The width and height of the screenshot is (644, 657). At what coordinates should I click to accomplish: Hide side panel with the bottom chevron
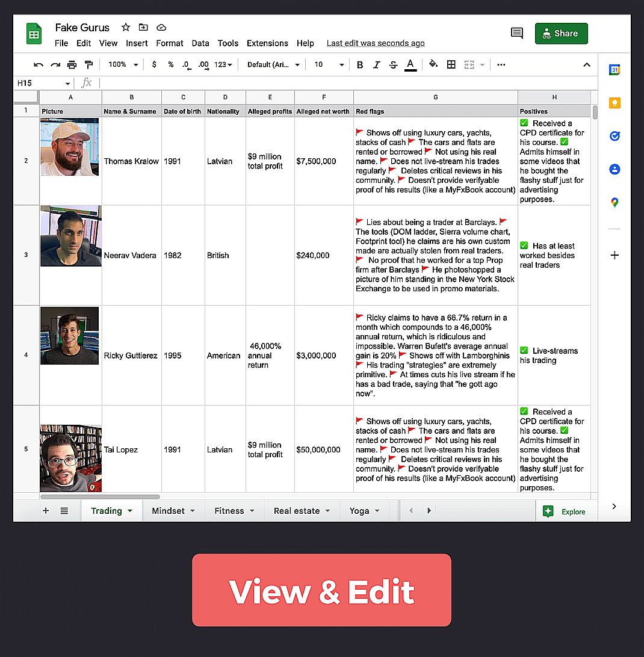click(615, 506)
